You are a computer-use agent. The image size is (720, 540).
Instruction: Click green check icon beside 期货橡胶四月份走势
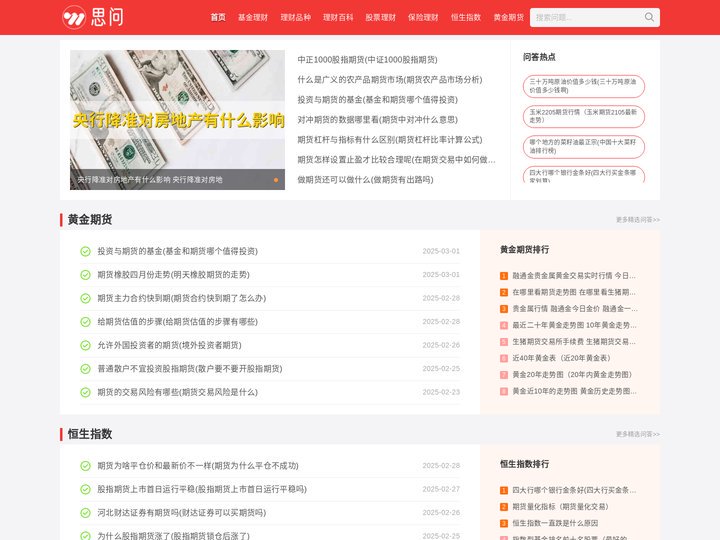pos(85,275)
